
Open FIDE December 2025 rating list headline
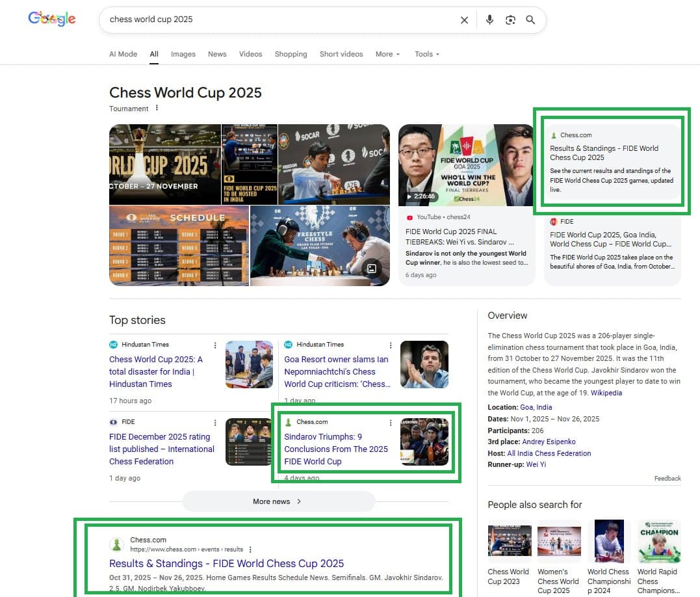[x=162, y=449]
